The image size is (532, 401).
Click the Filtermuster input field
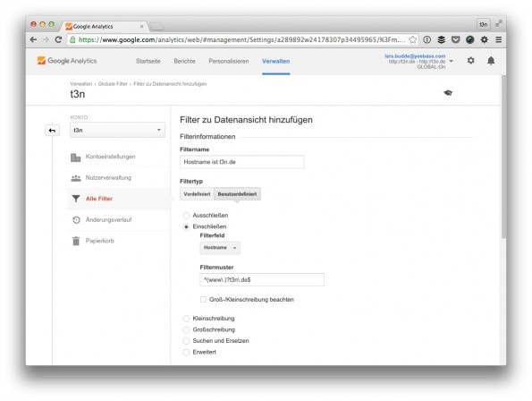(x=262, y=280)
